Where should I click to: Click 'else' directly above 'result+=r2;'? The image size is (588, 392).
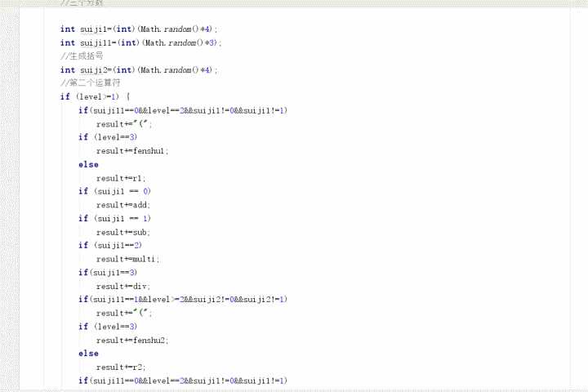coord(88,354)
